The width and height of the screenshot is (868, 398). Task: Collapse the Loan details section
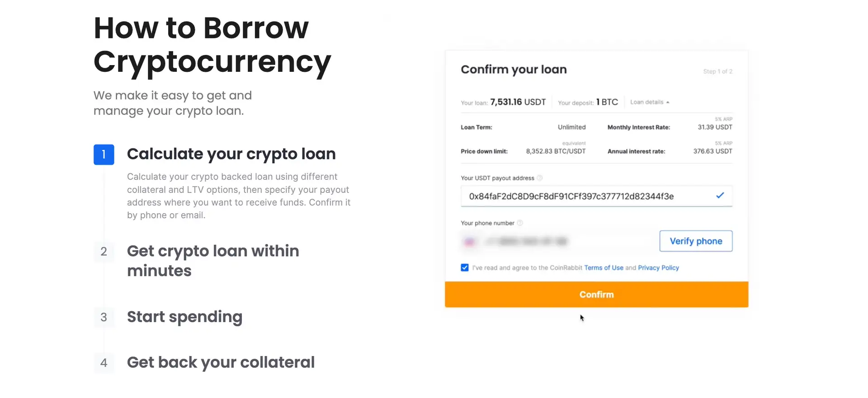650,102
